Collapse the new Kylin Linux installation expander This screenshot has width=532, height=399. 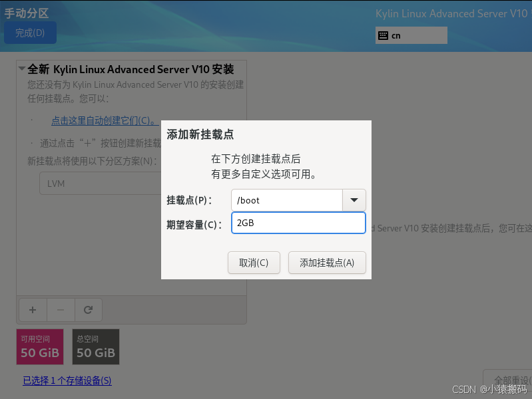pos(22,68)
